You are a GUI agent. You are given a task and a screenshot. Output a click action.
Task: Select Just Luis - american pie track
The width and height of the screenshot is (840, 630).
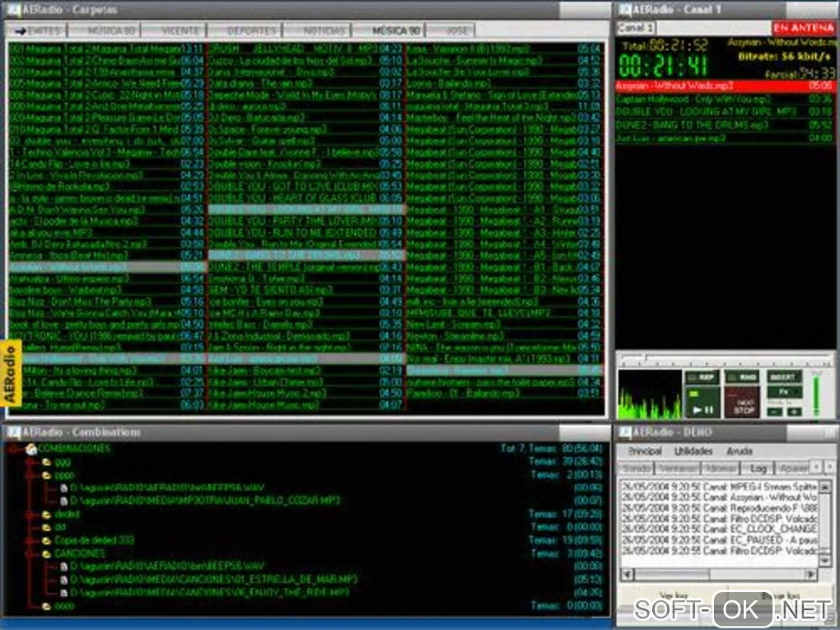pyautogui.click(x=725, y=138)
